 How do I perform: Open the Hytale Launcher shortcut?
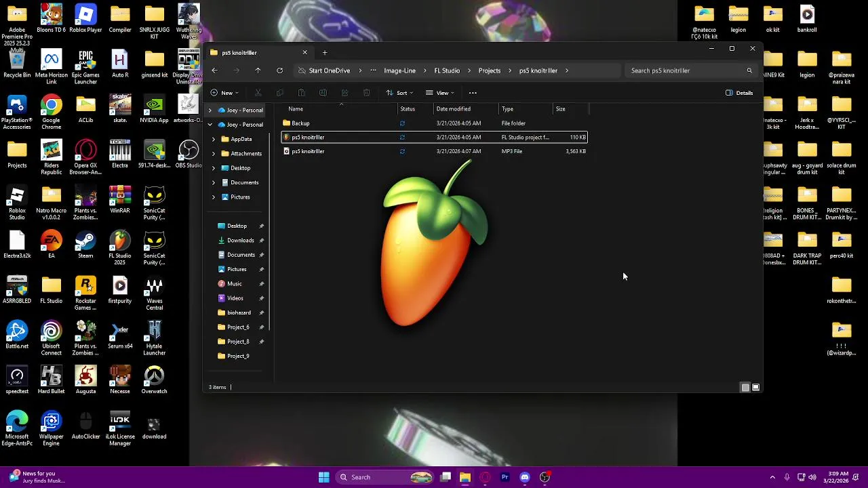[154, 338]
